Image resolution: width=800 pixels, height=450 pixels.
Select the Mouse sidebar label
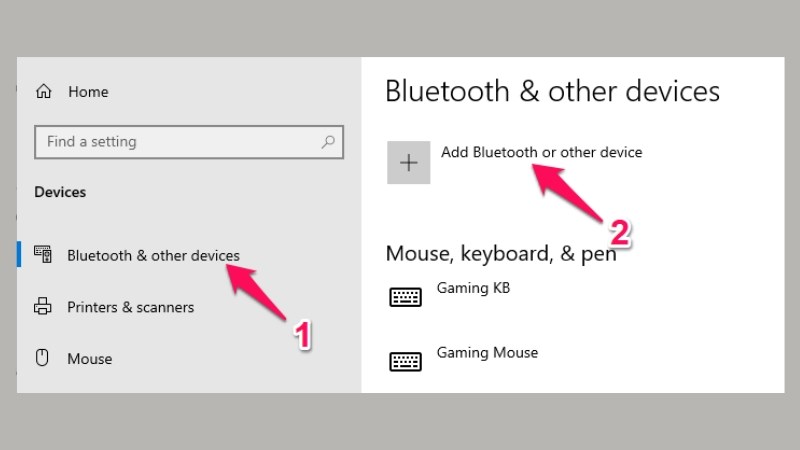coord(89,359)
